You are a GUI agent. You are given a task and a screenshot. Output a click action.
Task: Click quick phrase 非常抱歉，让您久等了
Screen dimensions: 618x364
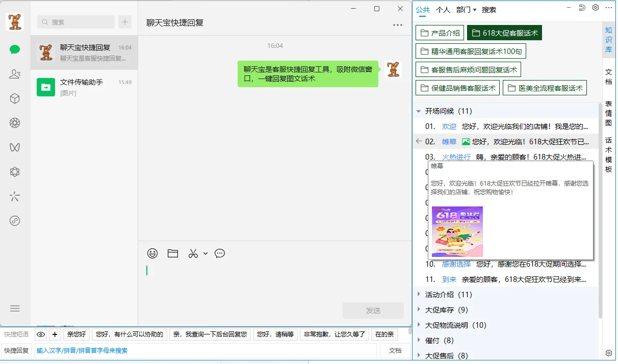(x=334, y=334)
